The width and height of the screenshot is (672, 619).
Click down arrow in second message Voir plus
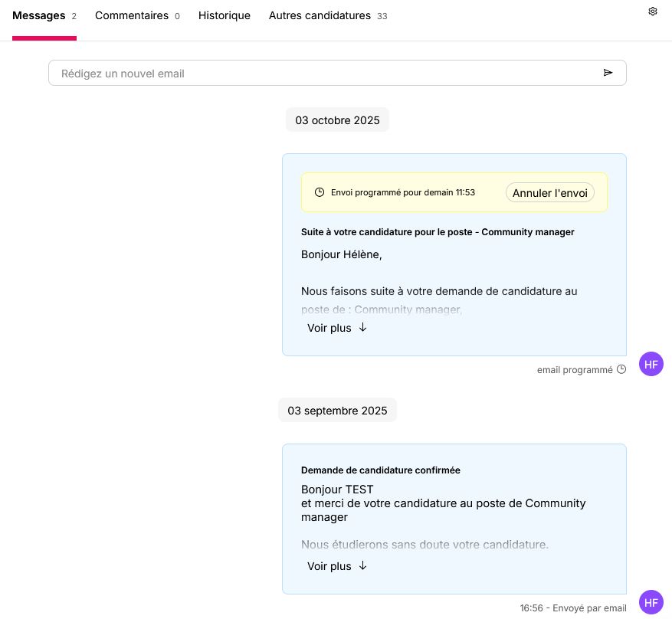click(x=363, y=566)
